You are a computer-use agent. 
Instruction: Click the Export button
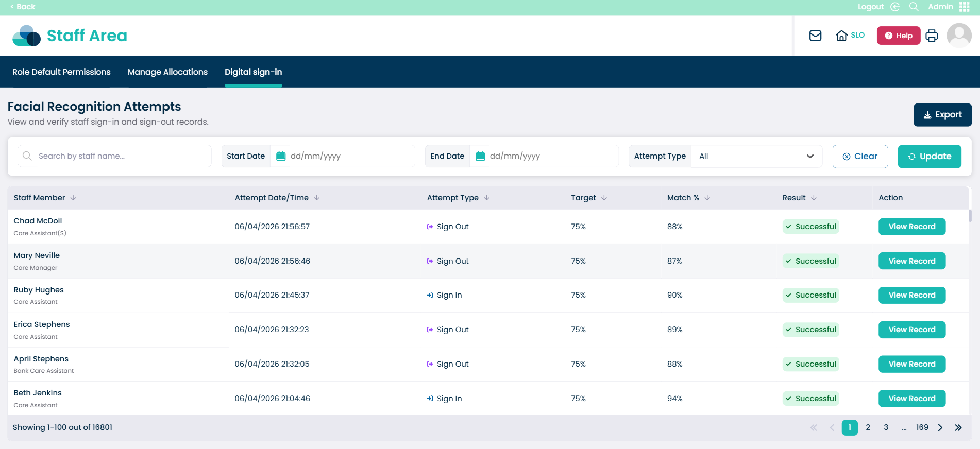942,115
